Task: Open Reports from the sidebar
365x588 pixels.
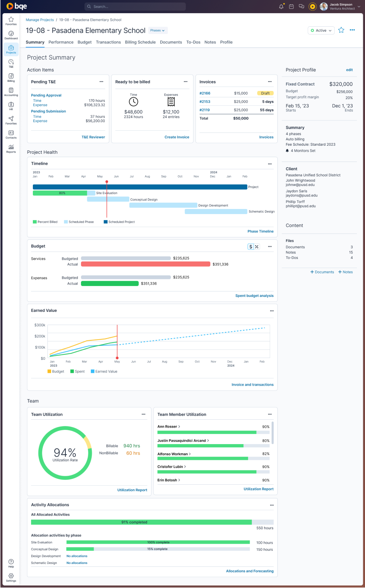Action: tap(11, 149)
